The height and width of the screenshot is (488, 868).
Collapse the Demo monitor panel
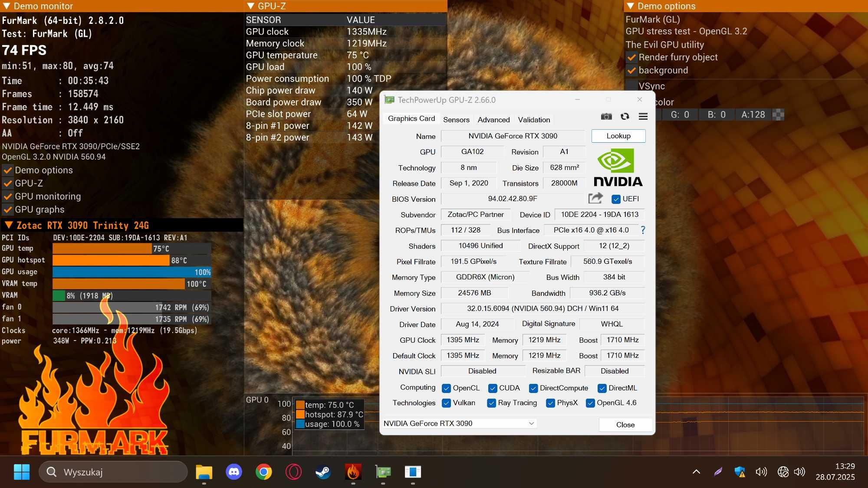6,6
